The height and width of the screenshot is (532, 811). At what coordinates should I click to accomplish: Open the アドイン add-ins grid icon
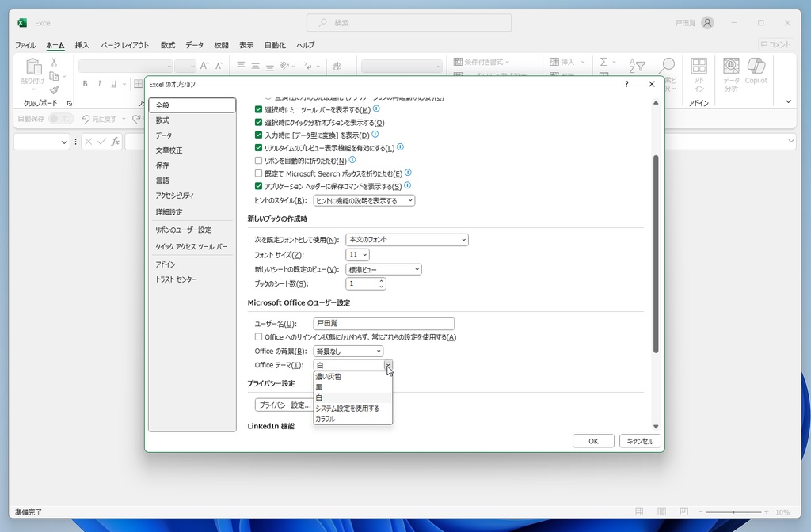[x=699, y=66]
